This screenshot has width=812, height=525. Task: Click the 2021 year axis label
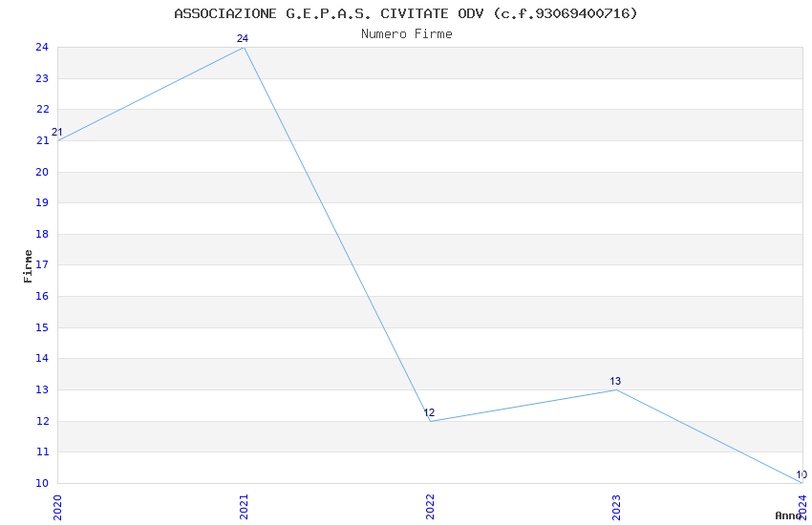pos(244,507)
